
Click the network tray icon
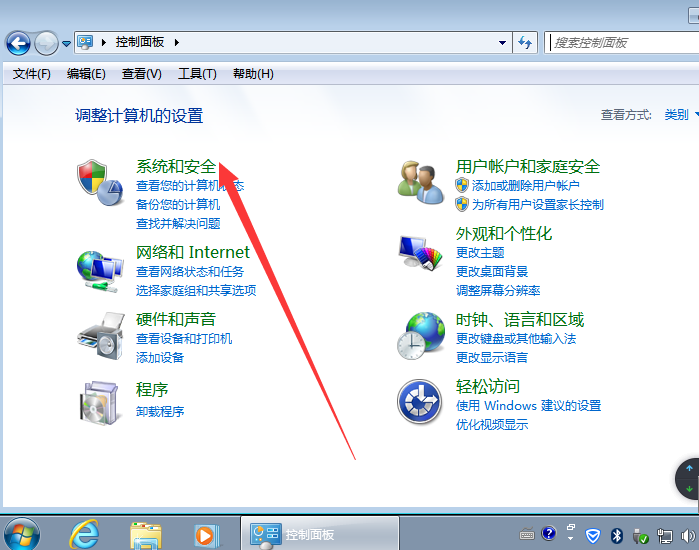click(664, 536)
